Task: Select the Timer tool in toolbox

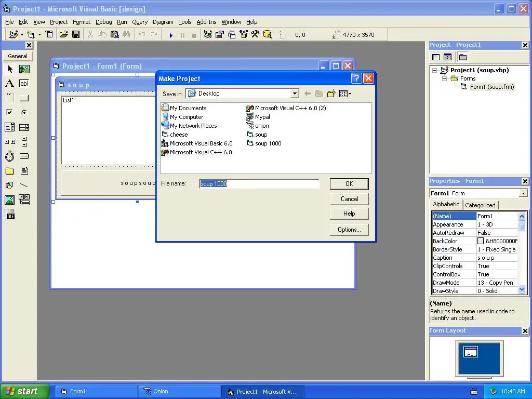Action: point(10,156)
